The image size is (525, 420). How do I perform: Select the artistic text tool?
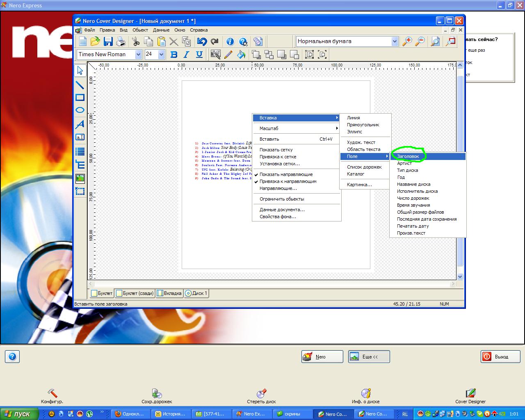pyautogui.click(x=80, y=124)
